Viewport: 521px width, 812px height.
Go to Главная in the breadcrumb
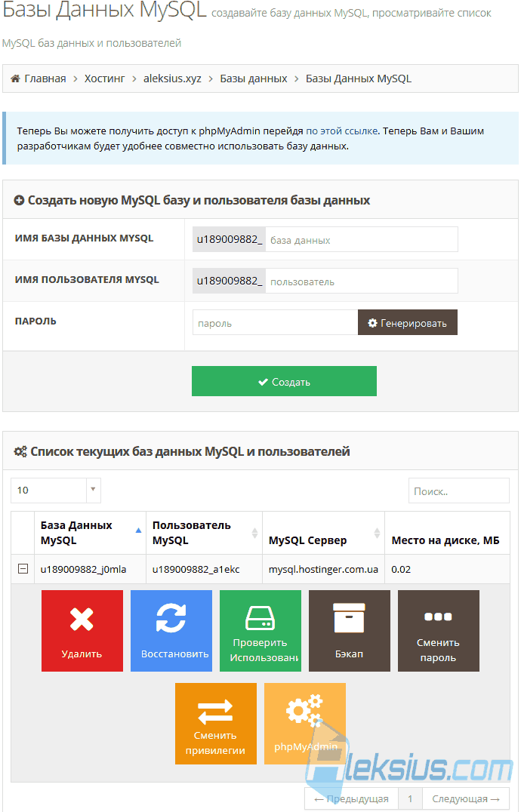tap(45, 78)
